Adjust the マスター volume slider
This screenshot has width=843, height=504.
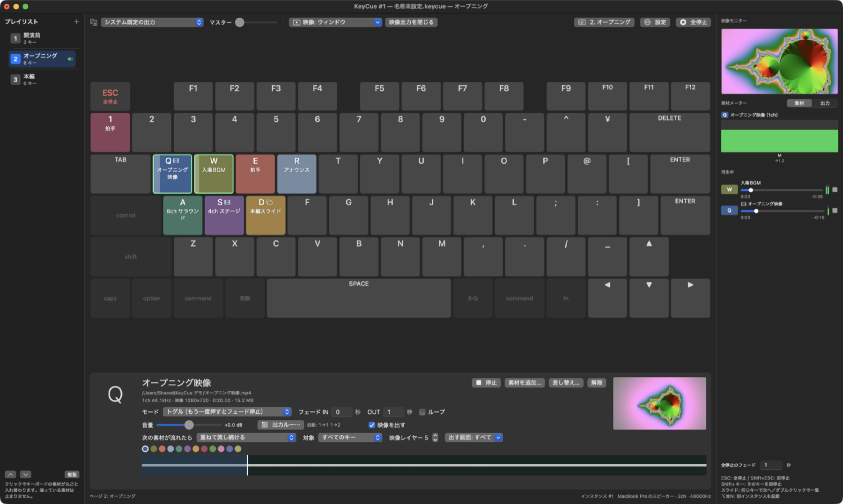pyautogui.click(x=256, y=22)
